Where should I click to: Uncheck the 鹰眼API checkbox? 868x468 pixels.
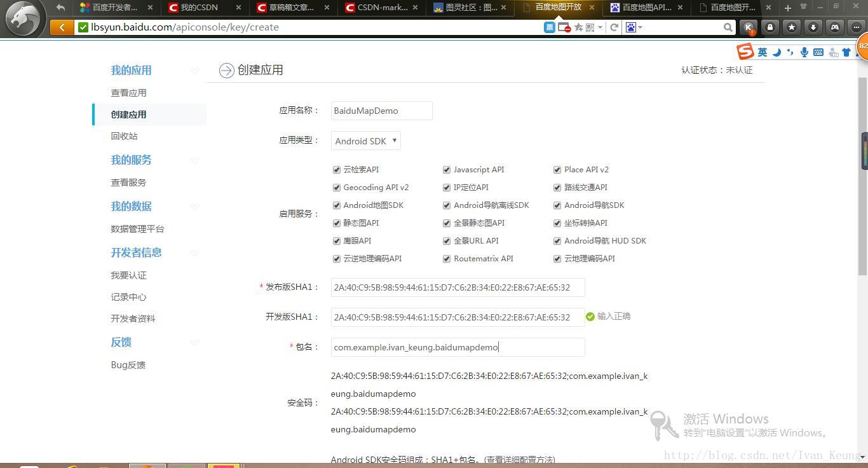point(337,241)
